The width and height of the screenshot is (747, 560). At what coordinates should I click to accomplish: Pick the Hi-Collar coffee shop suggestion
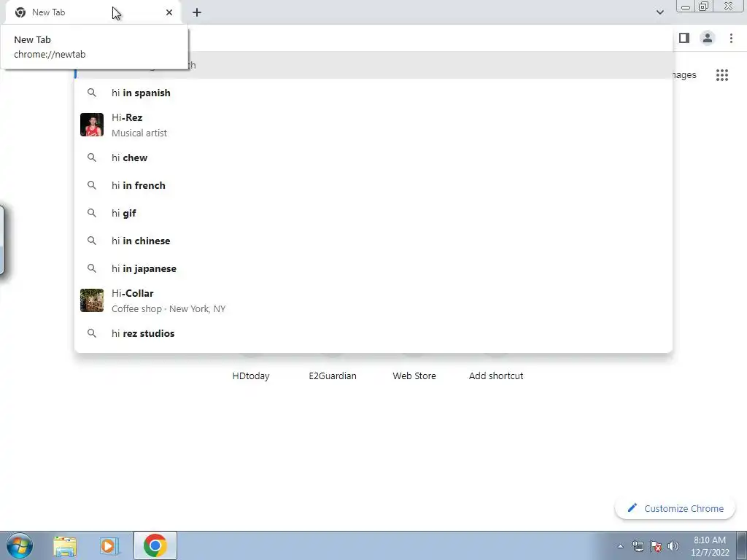coord(373,300)
